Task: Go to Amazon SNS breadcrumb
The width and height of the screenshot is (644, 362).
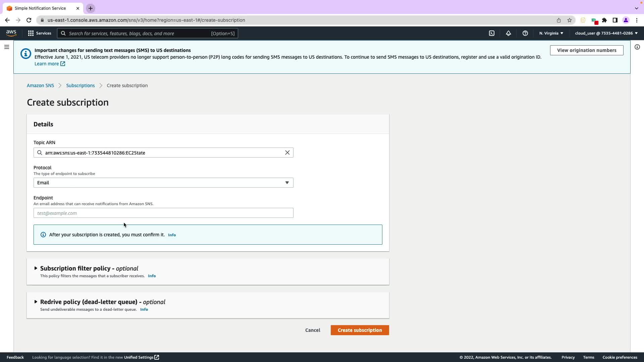Action: (40, 85)
